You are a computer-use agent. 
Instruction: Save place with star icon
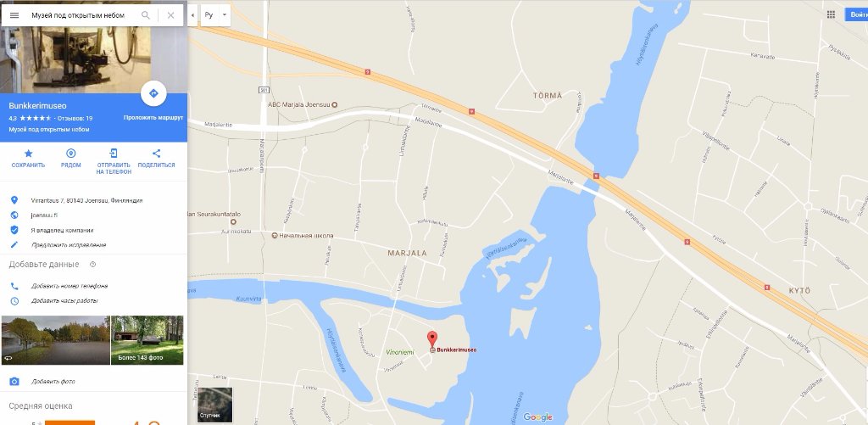(28, 154)
